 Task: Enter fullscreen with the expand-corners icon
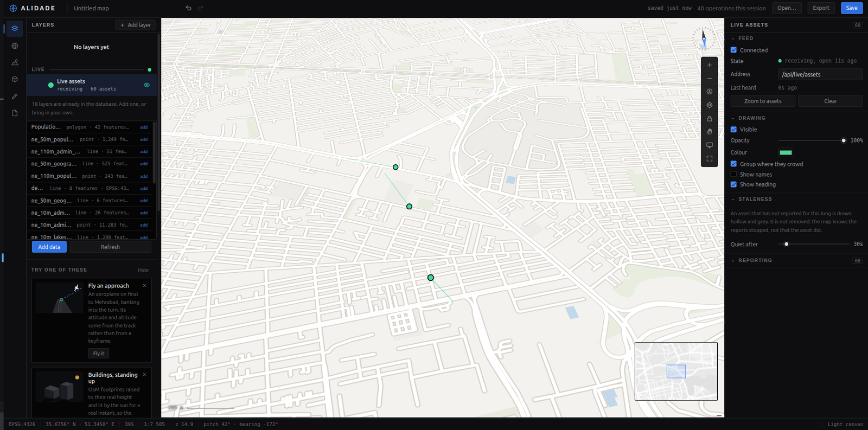click(x=709, y=159)
